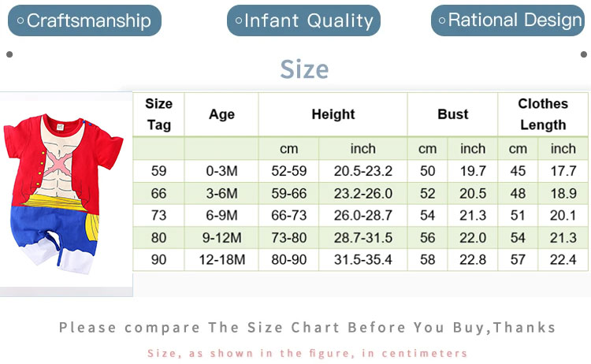Click the 3-6M age cell
The height and width of the screenshot is (364, 591).
click(x=221, y=193)
